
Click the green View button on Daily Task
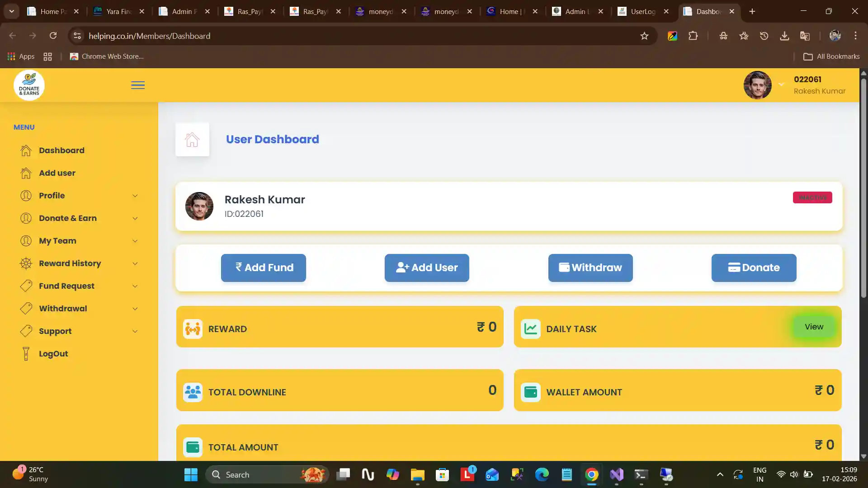(814, 327)
